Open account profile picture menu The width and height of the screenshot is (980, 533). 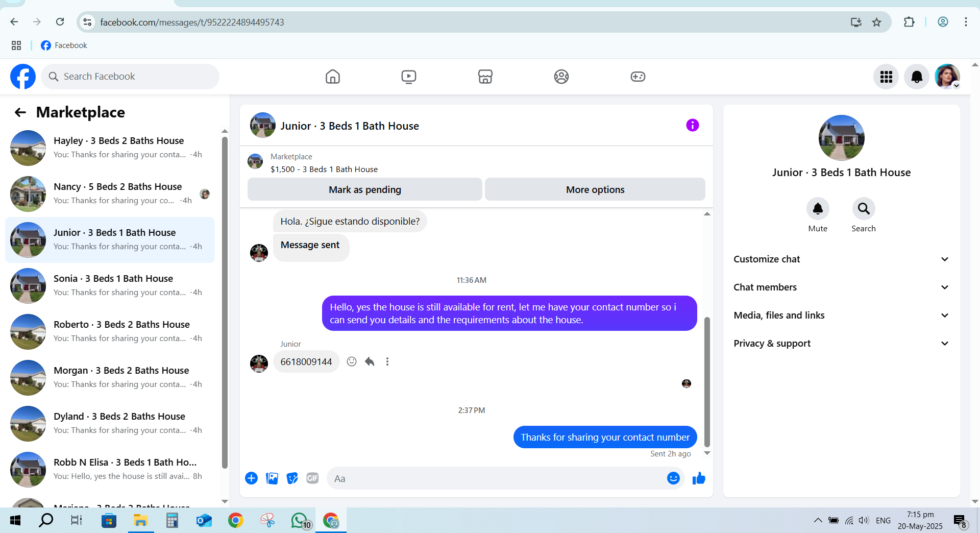[947, 77]
